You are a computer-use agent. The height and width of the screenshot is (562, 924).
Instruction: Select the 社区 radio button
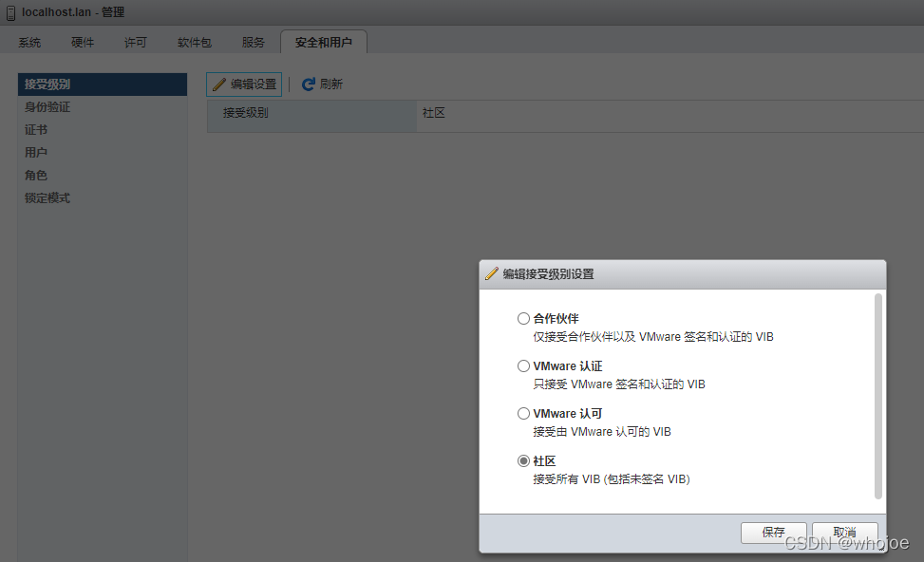(523, 460)
